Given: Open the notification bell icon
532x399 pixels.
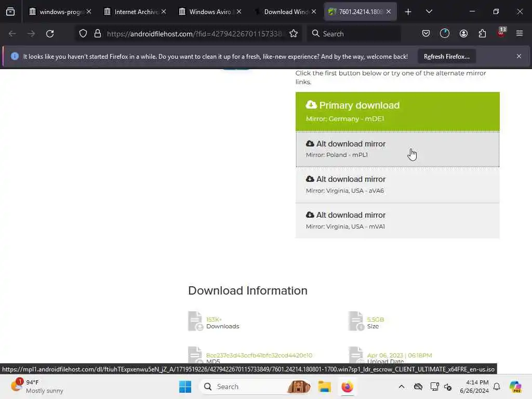Looking at the screenshot, I should tap(497, 387).
